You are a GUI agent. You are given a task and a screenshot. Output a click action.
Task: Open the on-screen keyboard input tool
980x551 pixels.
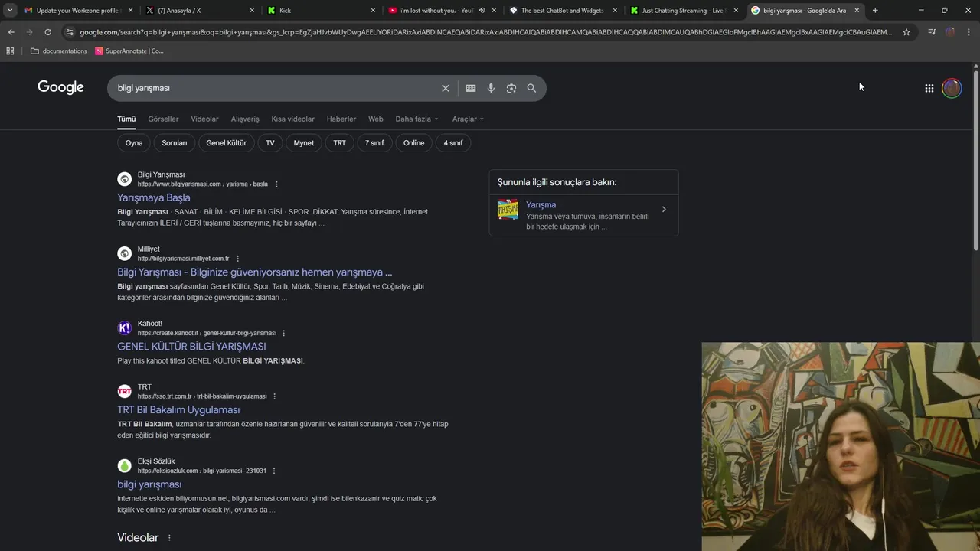pos(470,88)
